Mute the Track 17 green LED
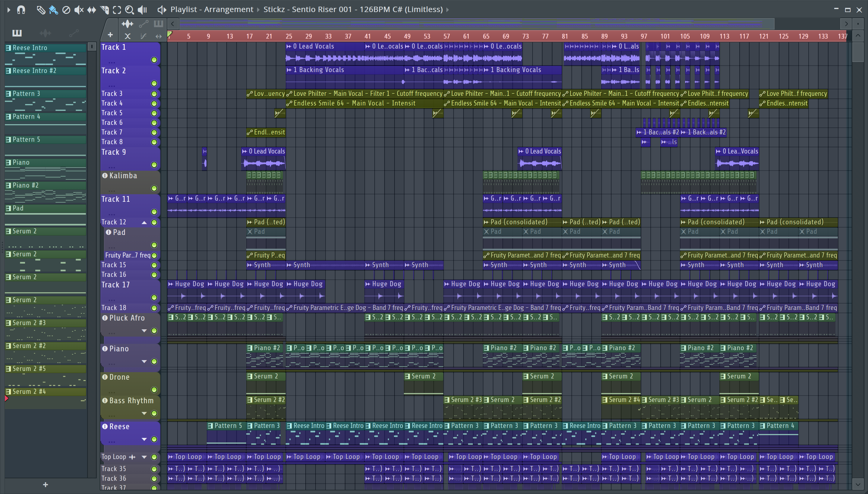This screenshot has height=494, width=868. coord(154,298)
